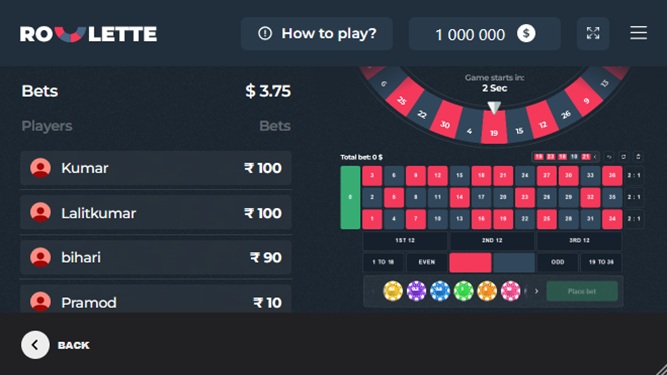Select the green betting chip
The height and width of the screenshot is (375, 667).
[464, 291]
